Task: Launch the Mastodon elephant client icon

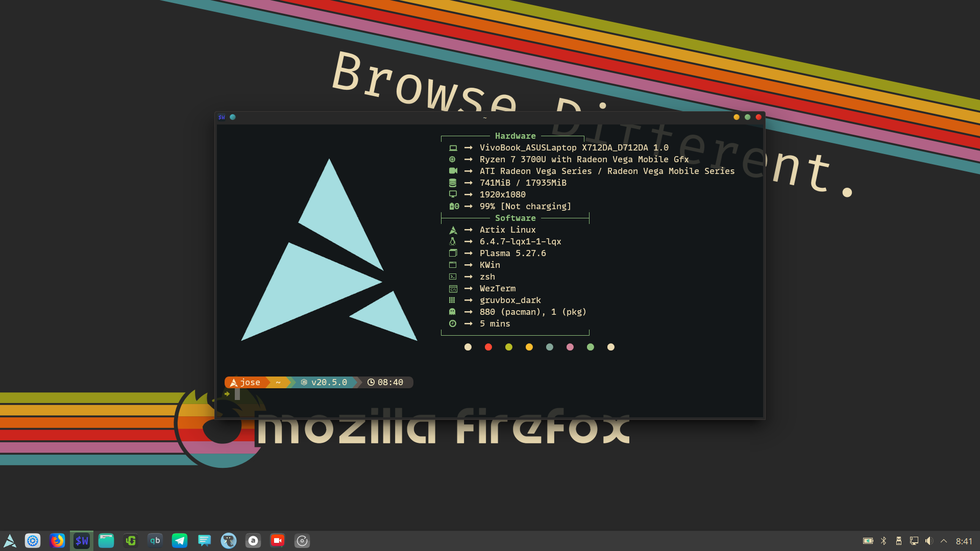Action: coord(229,541)
